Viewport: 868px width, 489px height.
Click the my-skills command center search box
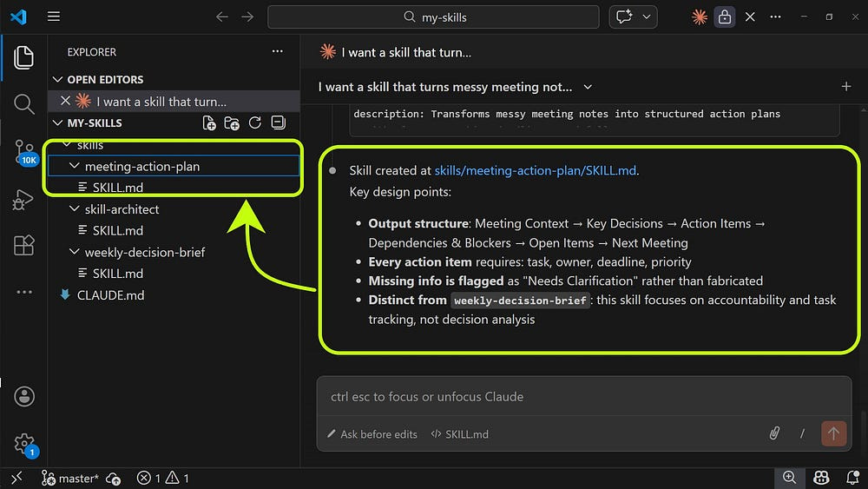[433, 17]
